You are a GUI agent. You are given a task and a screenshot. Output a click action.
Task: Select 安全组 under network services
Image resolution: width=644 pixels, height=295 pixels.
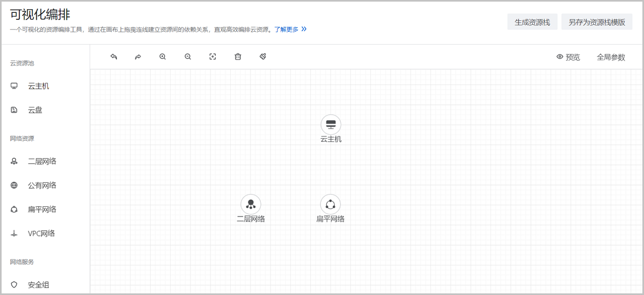[38, 285]
